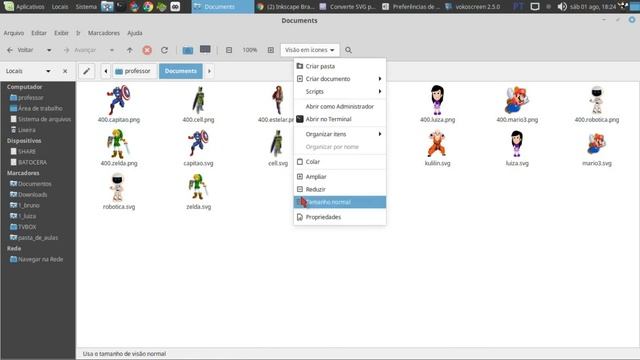Open professor in the sidebar
The image size is (640, 360).
click(x=31, y=98)
